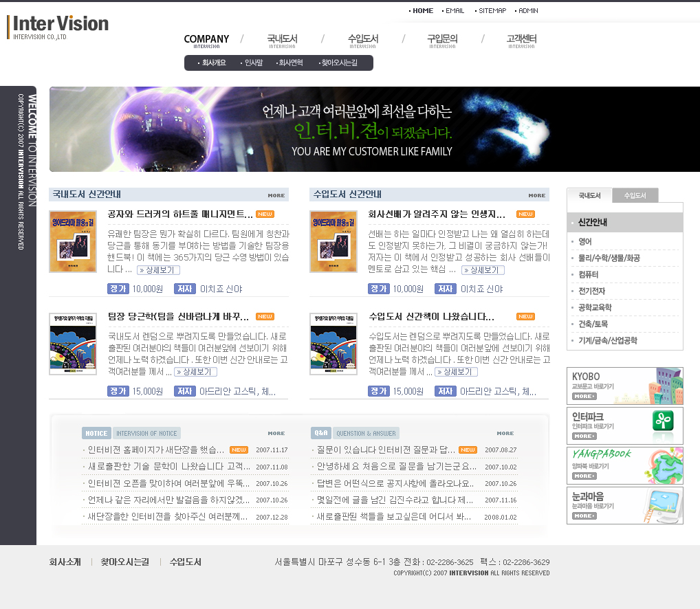
Task: Select 회사연혁 in the company submenu
Action: (x=289, y=63)
